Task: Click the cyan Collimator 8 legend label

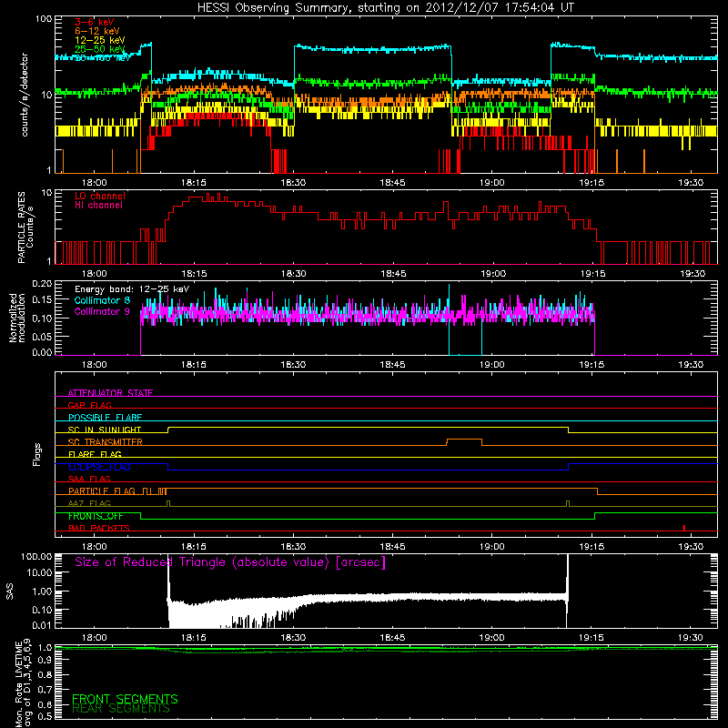Action: [x=102, y=300]
